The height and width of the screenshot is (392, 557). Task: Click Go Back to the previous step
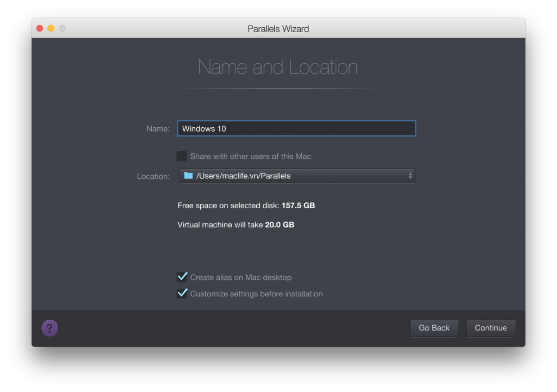[x=434, y=328]
